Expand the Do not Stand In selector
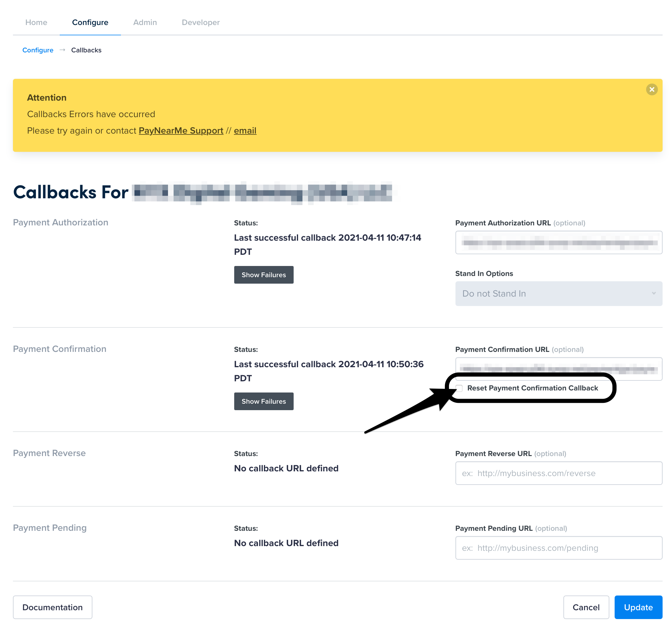672x632 pixels. 558,293
